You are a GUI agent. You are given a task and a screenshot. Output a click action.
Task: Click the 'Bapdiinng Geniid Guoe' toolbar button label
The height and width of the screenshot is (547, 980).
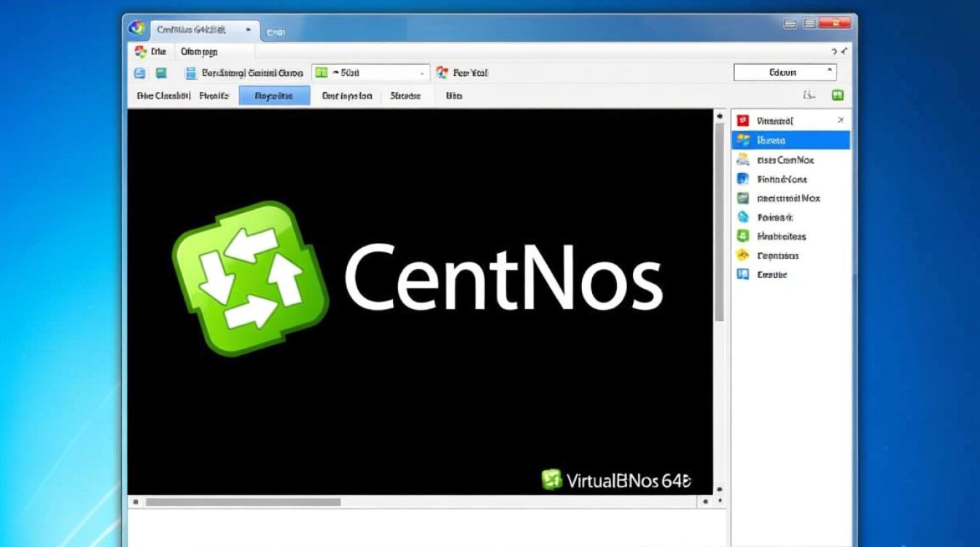point(252,73)
